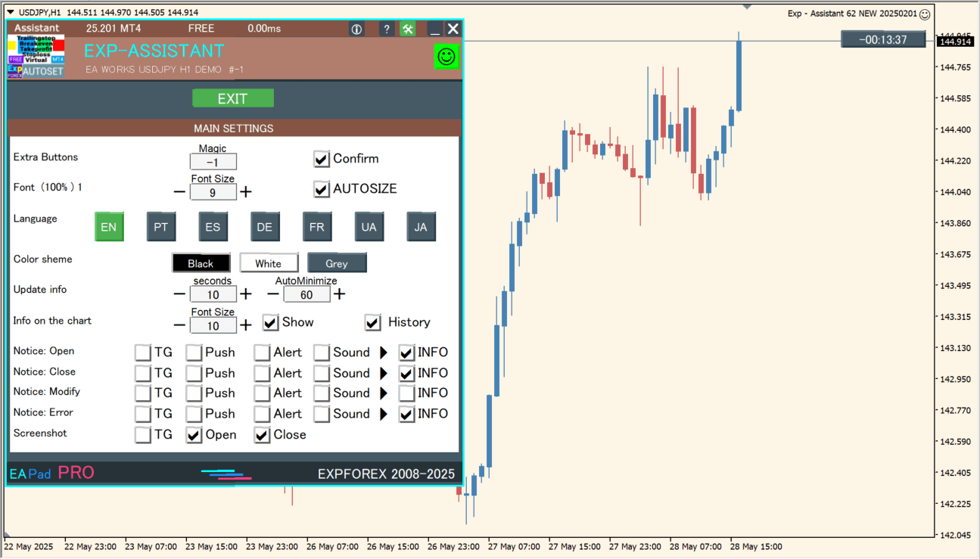The image size is (980, 559).
Task: Select Spanish language ES
Action: [x=213, y=227]
